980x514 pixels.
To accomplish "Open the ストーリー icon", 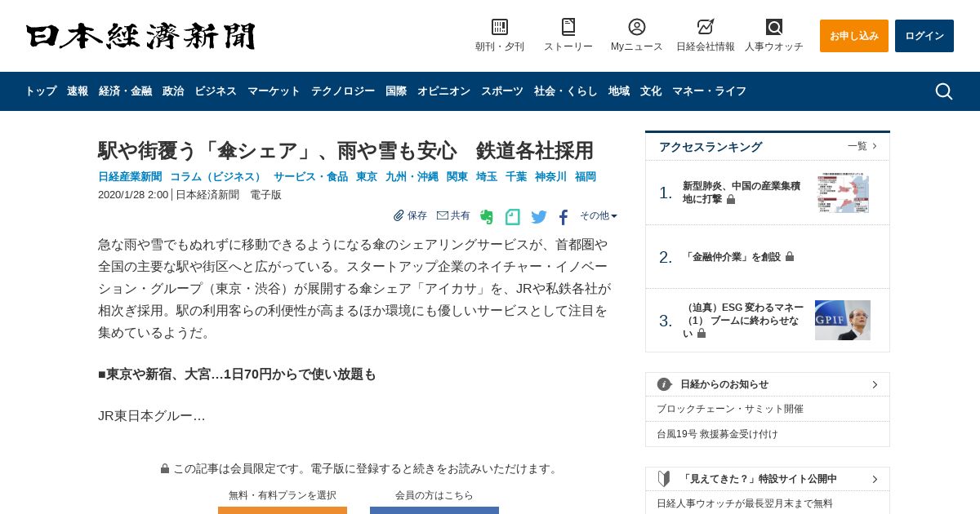I will 568,27.
